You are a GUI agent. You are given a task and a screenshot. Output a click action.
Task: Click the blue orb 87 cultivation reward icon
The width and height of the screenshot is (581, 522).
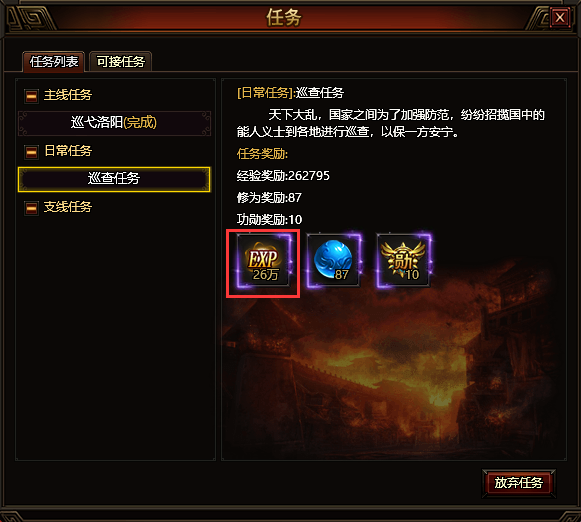[x=333, y=261]
